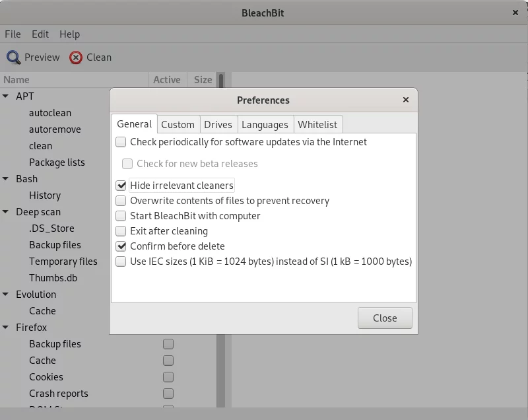
Task: Collapse the Bash tree group
Action: [5, 179]
